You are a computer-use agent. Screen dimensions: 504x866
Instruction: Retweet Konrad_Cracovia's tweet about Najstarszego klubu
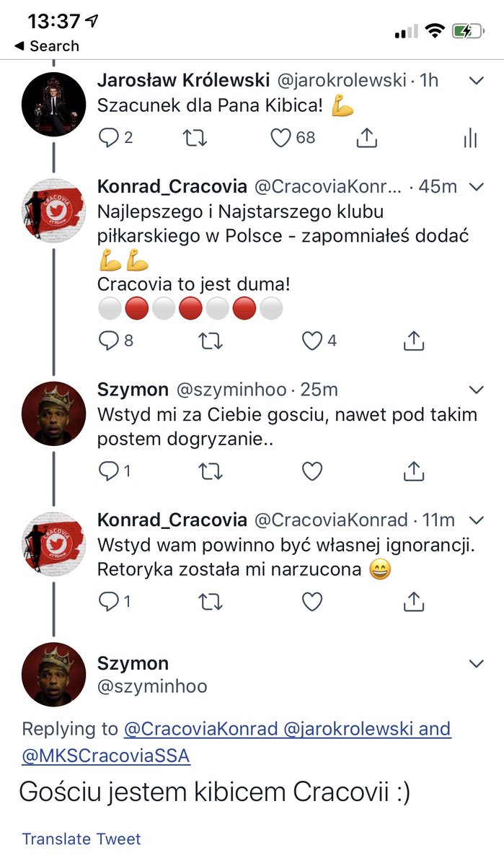210,340
